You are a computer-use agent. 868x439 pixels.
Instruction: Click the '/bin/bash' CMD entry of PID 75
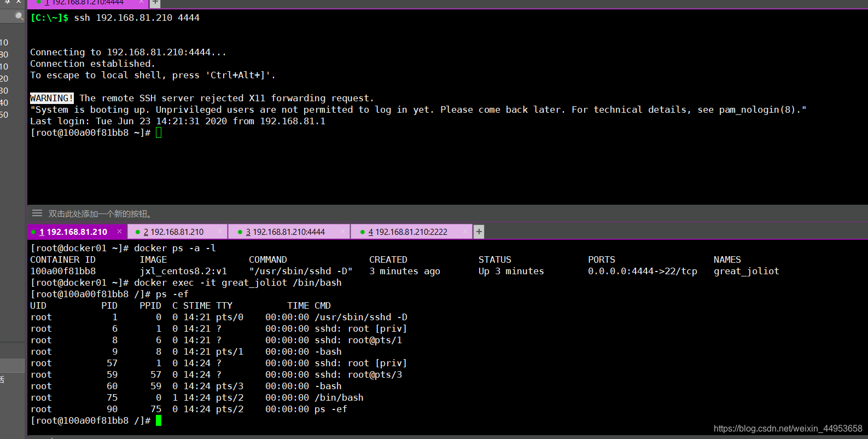(x=339, y=397)
